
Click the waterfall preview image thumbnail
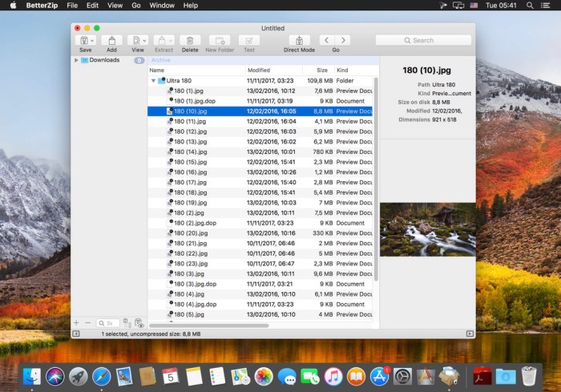[x=427, y=229]
